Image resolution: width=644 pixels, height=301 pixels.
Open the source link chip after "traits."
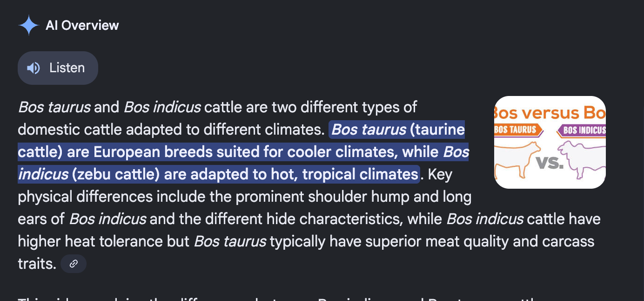pos(74,264)
